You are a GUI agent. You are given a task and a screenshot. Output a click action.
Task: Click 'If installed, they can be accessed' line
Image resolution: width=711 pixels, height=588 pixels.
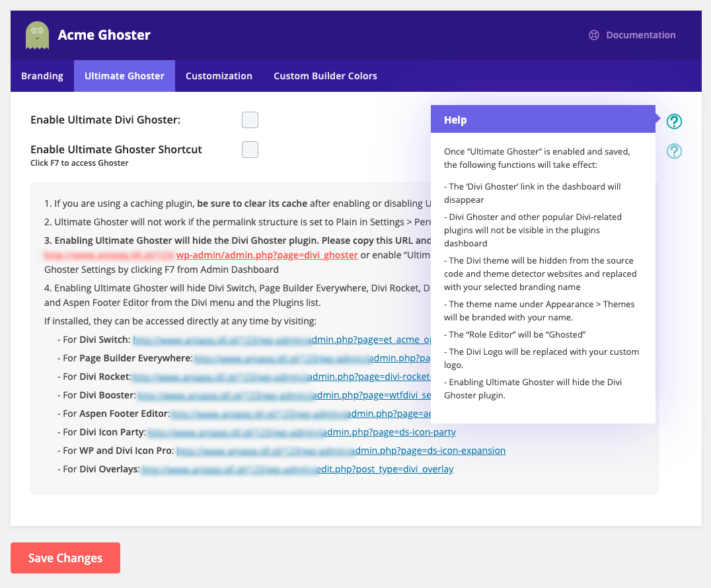coord(180,321)
